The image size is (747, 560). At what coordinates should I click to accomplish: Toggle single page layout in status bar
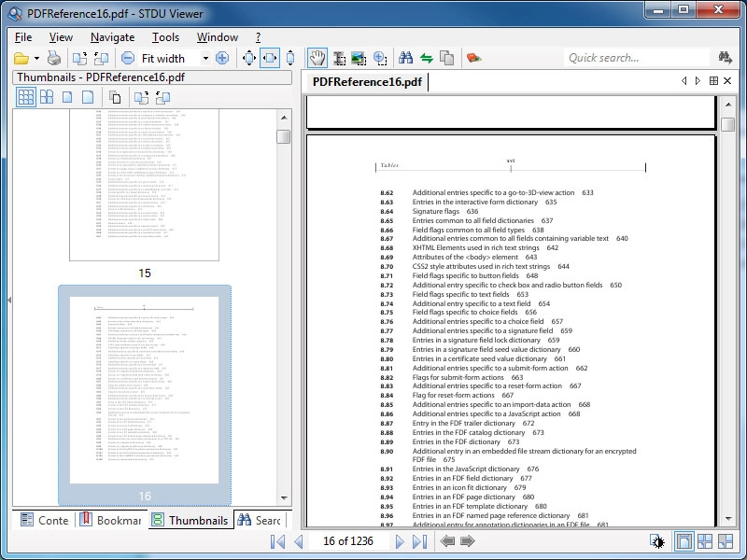684,541
